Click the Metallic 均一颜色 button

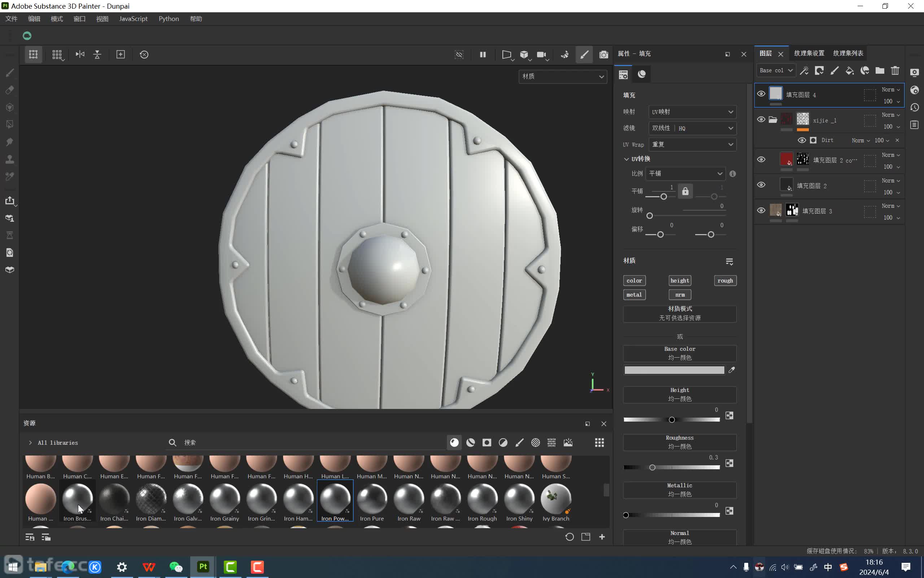(680, 490)
